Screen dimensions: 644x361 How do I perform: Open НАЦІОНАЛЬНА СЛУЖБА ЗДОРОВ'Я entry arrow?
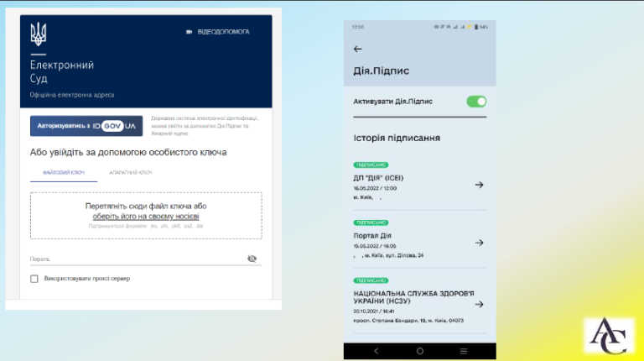479,304
